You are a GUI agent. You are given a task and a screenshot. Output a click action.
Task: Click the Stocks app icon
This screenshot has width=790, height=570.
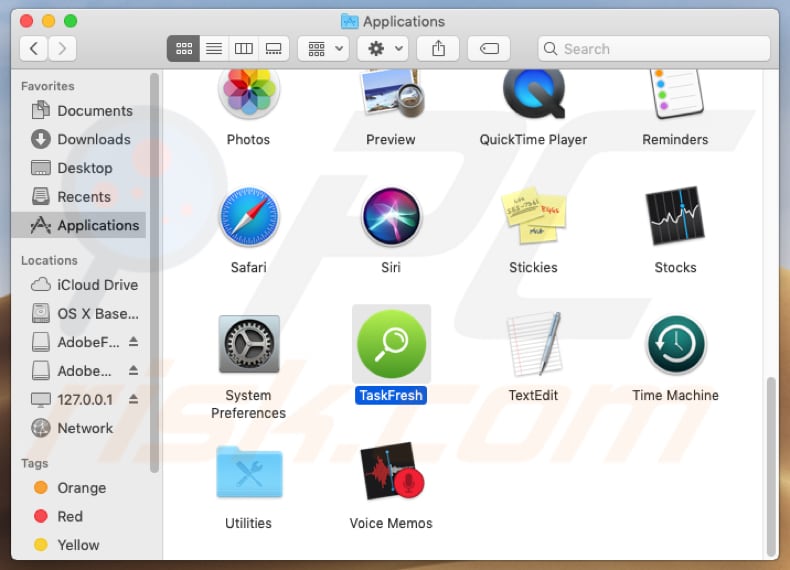click(676, 217)
